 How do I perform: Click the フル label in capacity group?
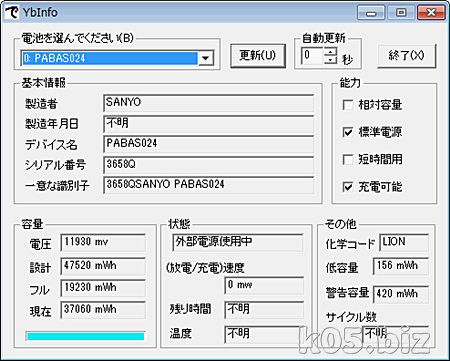click(39, 290)
